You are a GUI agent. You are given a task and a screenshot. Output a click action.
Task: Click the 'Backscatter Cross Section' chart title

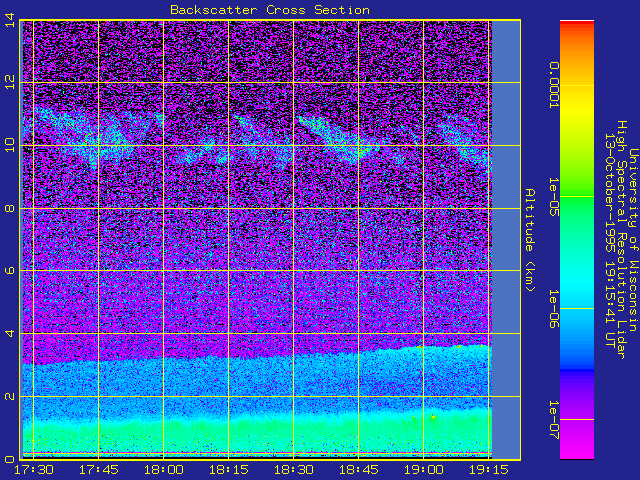[x=270, y=10]
